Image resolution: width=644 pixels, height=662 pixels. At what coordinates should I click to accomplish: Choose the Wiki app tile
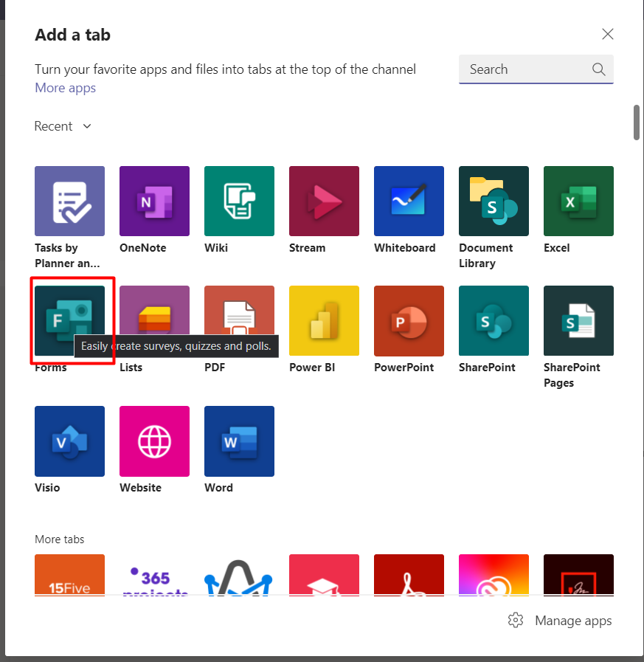pyautogui.click(x=239, y=201)
